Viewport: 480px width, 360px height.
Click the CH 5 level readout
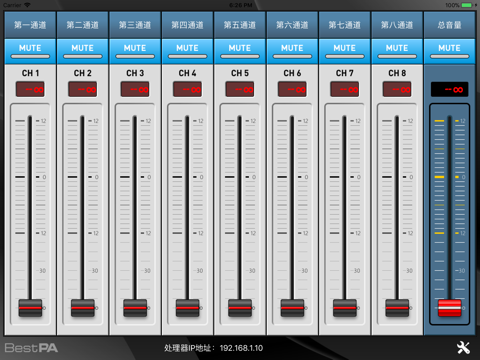tap(240, 89)
